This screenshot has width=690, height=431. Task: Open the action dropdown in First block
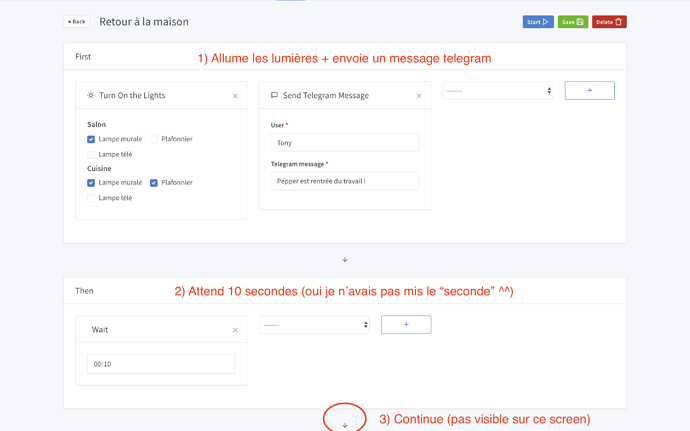[498, 91]
